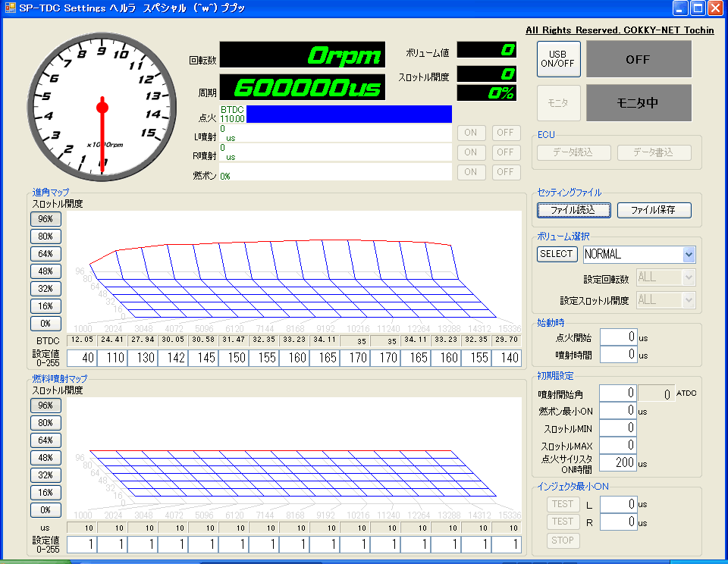Click the スロットルMAX input field
Screen dimensions: 728x564
coord(618,446)
